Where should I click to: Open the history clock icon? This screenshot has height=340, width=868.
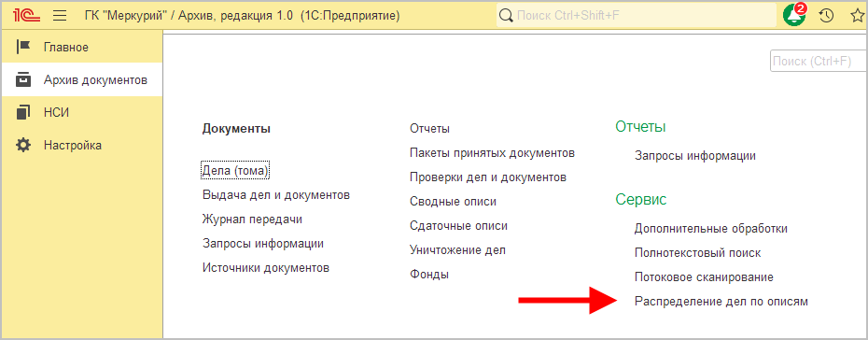827,16
